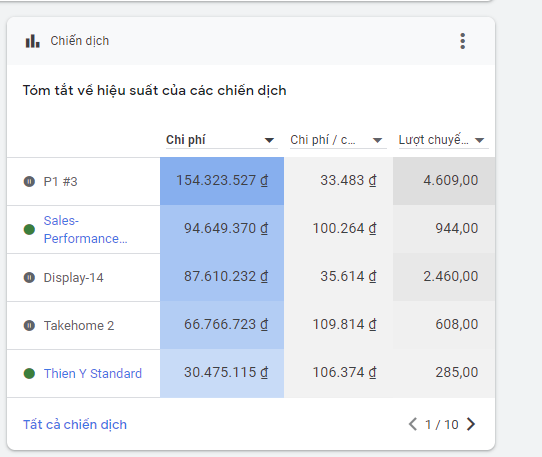This screenshot has width=542, height=457.
Task: Open the Thien Y Standard campaign link
Action: (93, 373)
